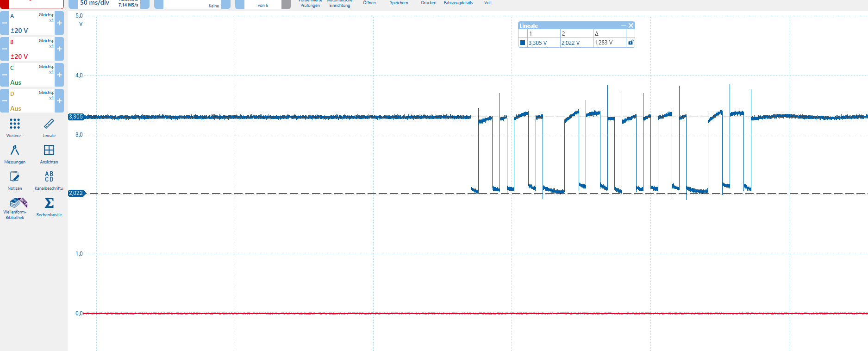Click the V unit label on axis
Screen dimensions: 868x351
point(81,24)
